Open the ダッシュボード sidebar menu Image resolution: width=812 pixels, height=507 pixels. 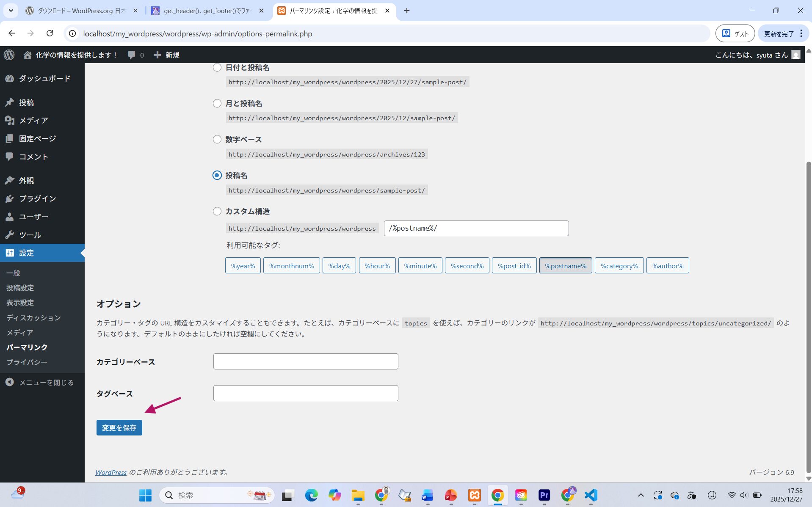pos(44,78)
